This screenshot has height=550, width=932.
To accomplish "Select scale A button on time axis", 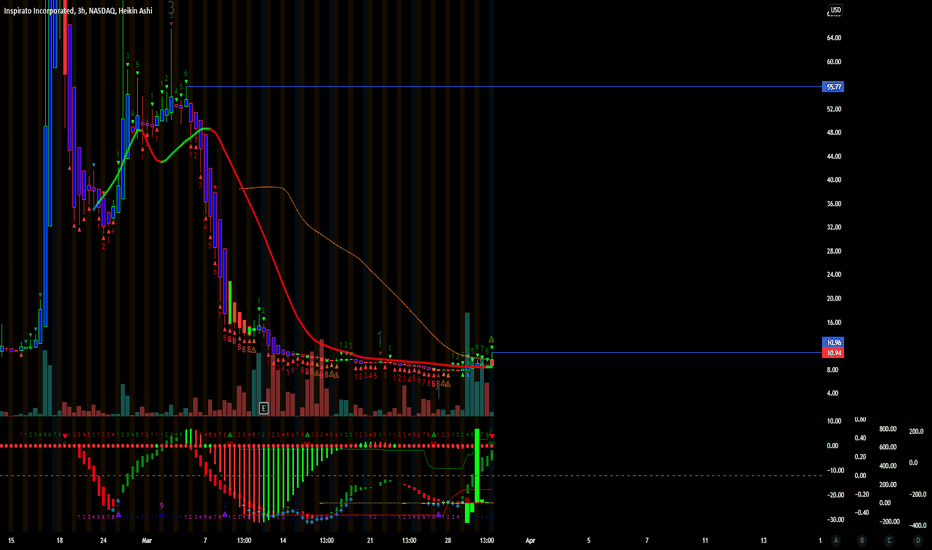I will point(836,540).
